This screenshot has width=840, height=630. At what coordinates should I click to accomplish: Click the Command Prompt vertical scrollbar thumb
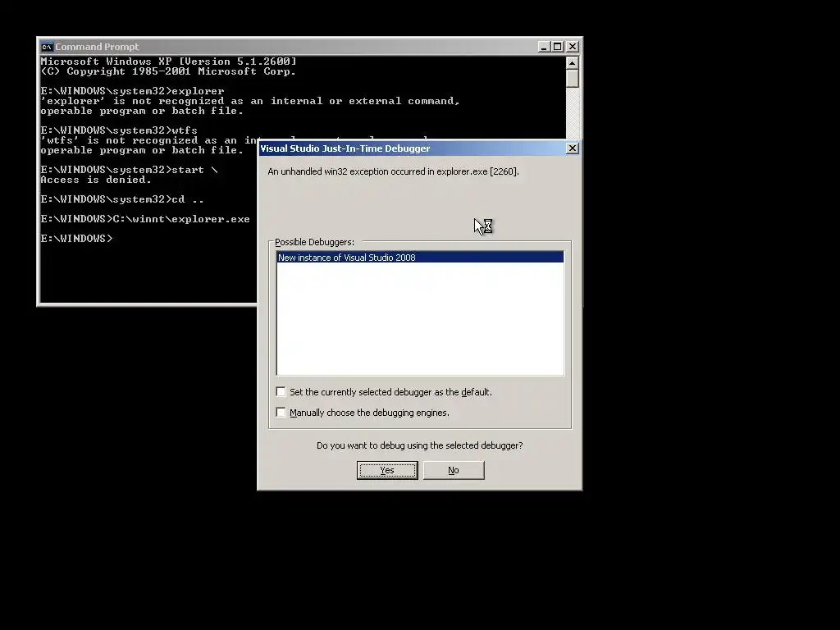572,78
